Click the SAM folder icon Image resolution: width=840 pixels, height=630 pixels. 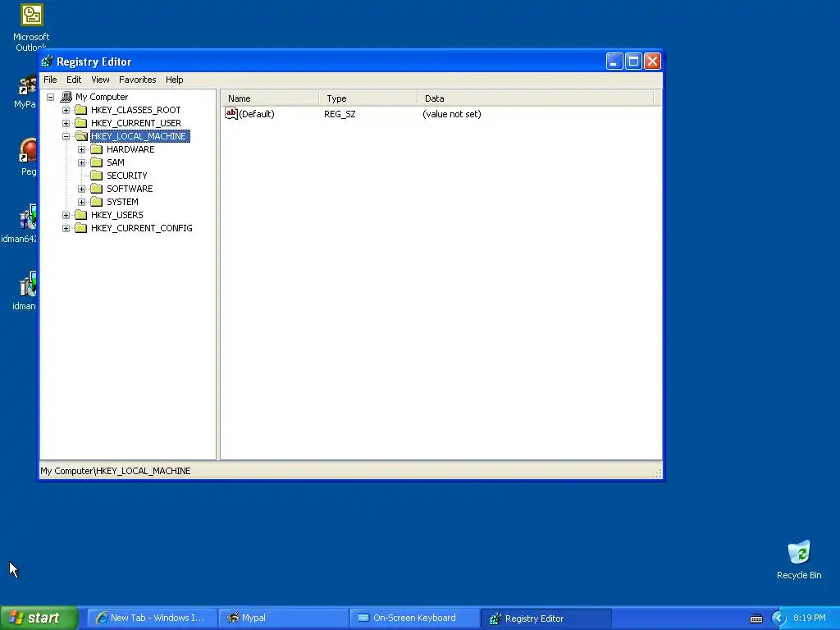point(97,162)
